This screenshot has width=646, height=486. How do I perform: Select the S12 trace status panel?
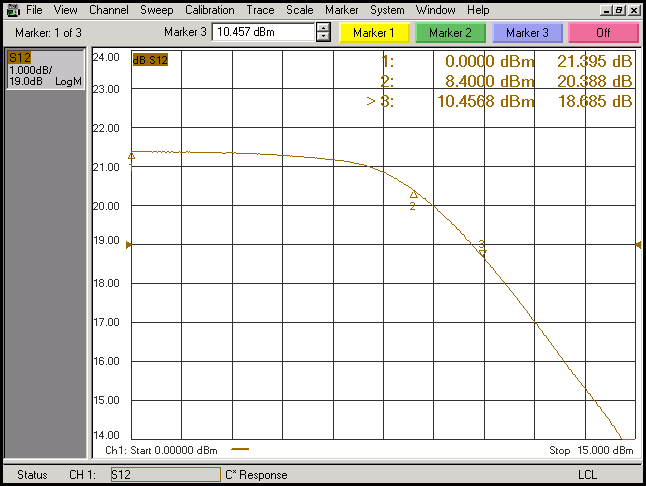coord(45,69)
